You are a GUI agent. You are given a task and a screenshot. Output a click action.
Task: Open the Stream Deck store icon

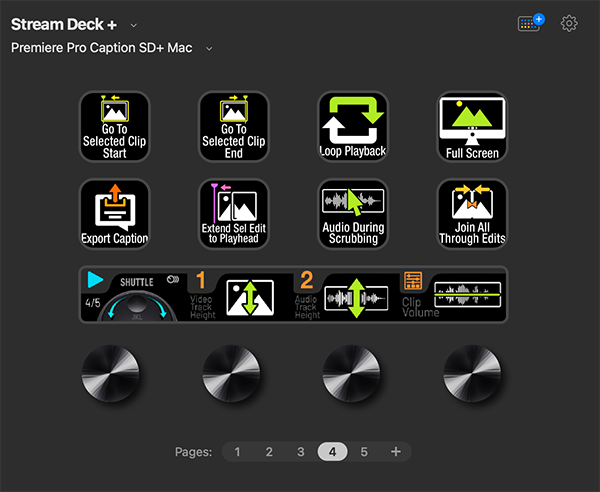point(530,23)
